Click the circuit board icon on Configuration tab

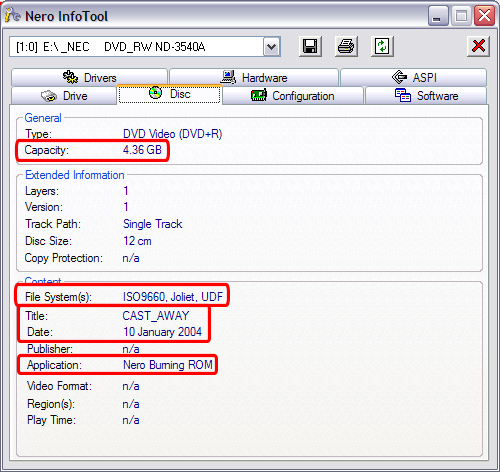(259, 95)
